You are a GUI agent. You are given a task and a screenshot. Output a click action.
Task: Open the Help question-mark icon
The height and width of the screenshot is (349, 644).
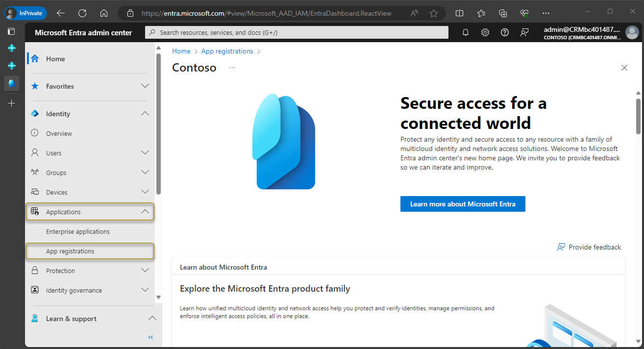pos(504,32)
